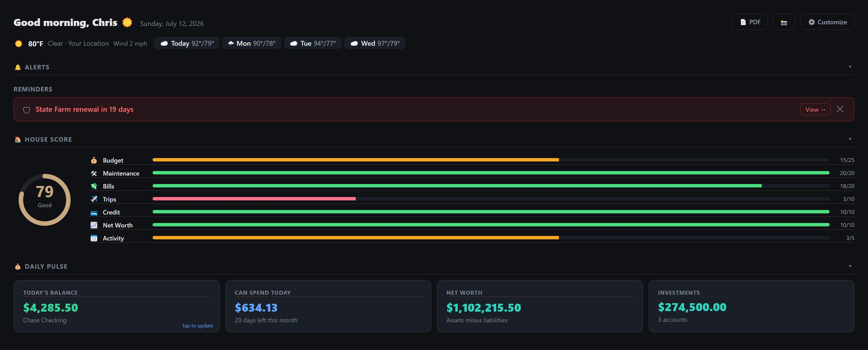Click the cloud icon in Tue forecast
Screen dimensions: 868x350
click(294, 43)
